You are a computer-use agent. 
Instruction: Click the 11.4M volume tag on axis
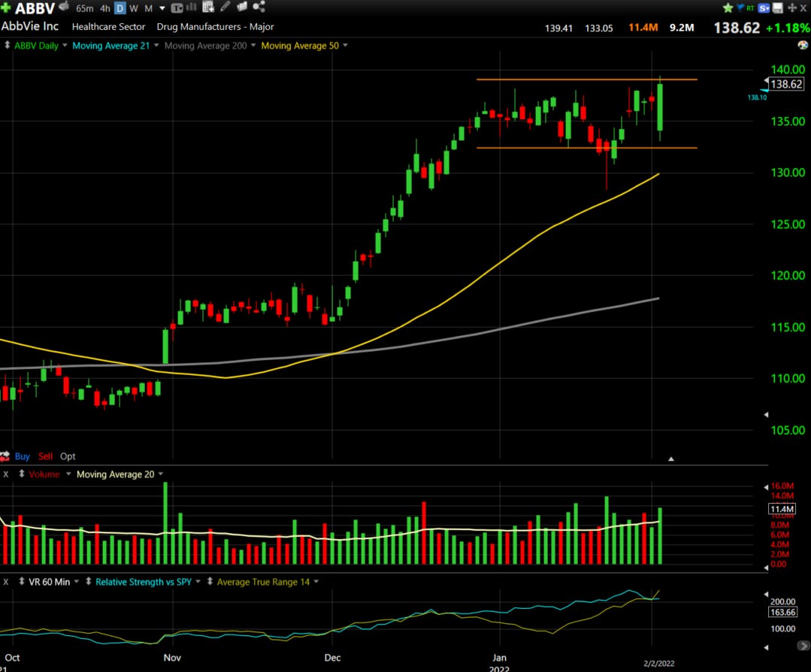[782, 509]
